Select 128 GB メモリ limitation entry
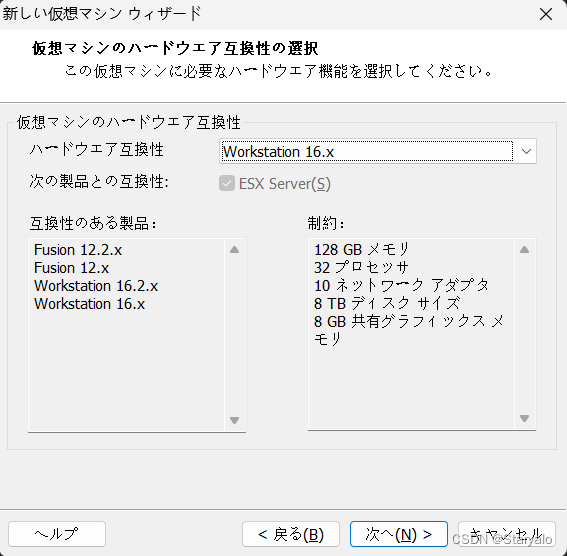The height and width of the screenshot is (556, 567). (362, 249)
